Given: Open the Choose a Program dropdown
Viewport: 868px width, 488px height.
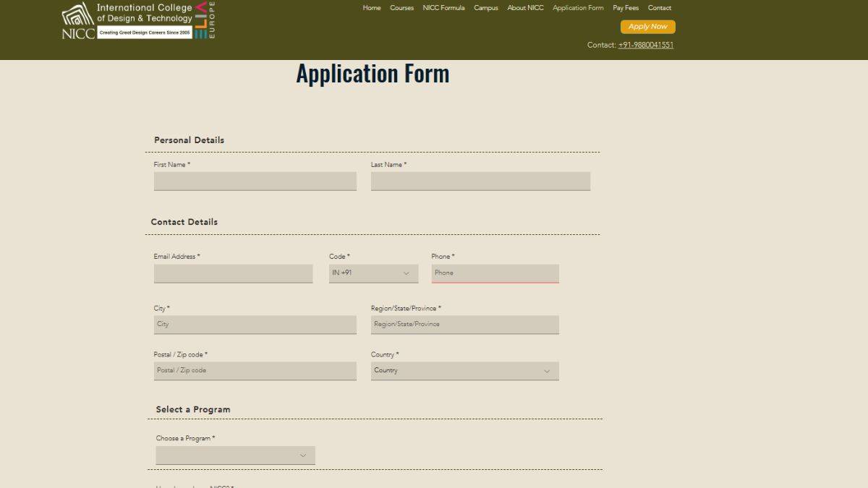Looking at the screenshot, I should coord(235,455).
